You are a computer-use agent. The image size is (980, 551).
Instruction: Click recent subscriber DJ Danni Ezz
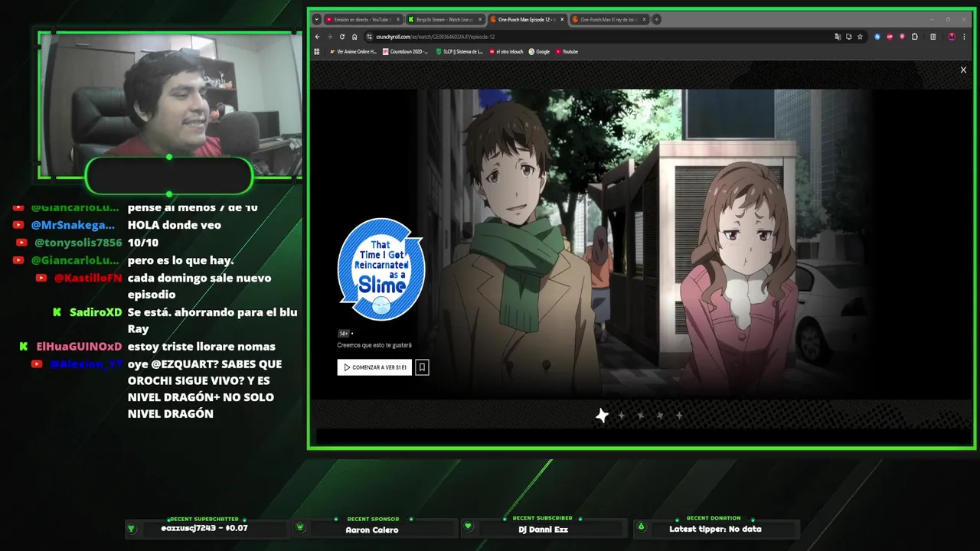(x=543, y=530)
